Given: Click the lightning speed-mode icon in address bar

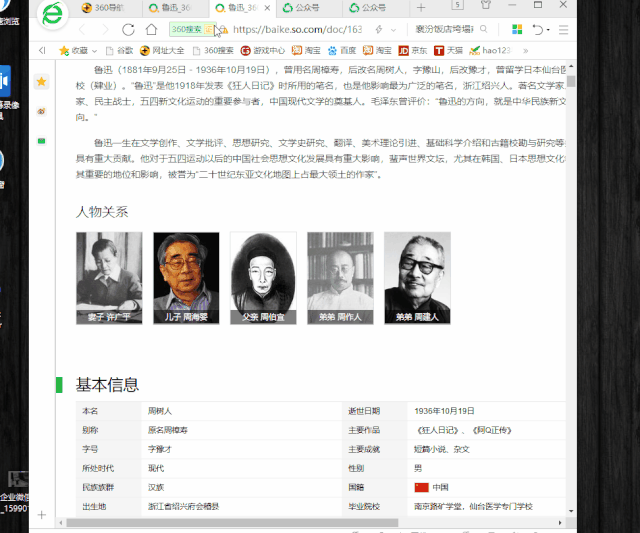Looking at the screenshot, I should 379,30.
